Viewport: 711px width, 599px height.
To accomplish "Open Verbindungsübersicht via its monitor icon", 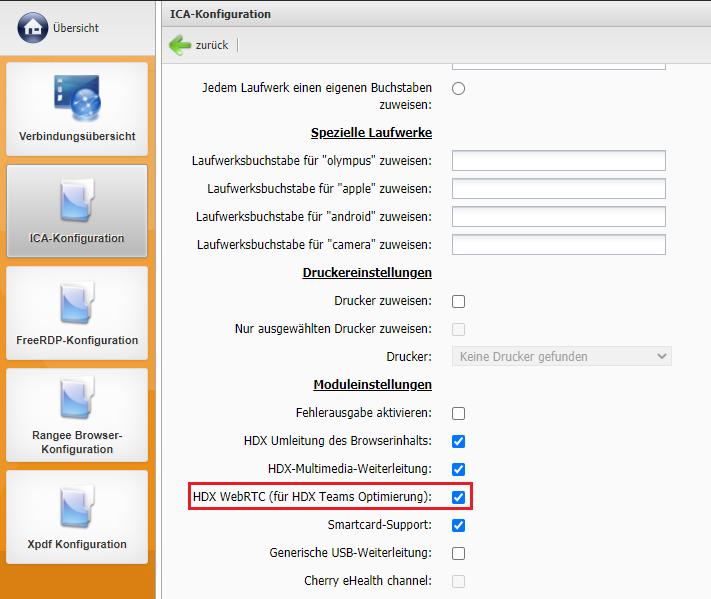I will pos(77,100).
